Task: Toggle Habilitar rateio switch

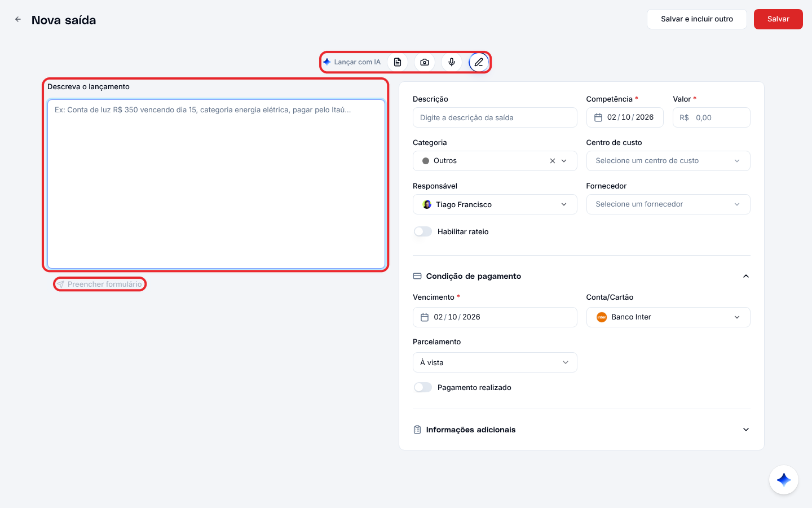Action: pos(423,231)
